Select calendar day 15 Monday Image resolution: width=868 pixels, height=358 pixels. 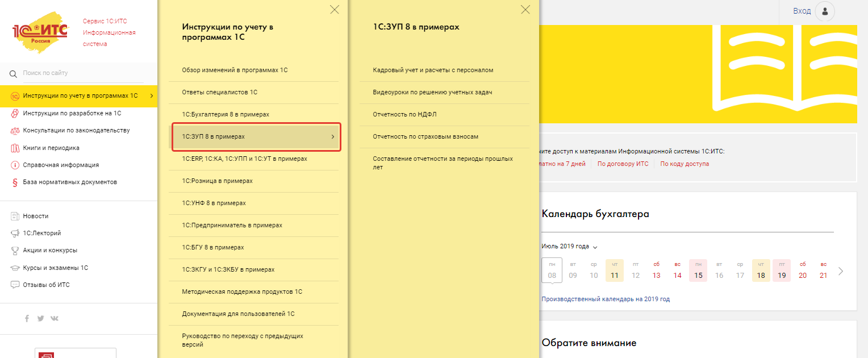(698, 270)
